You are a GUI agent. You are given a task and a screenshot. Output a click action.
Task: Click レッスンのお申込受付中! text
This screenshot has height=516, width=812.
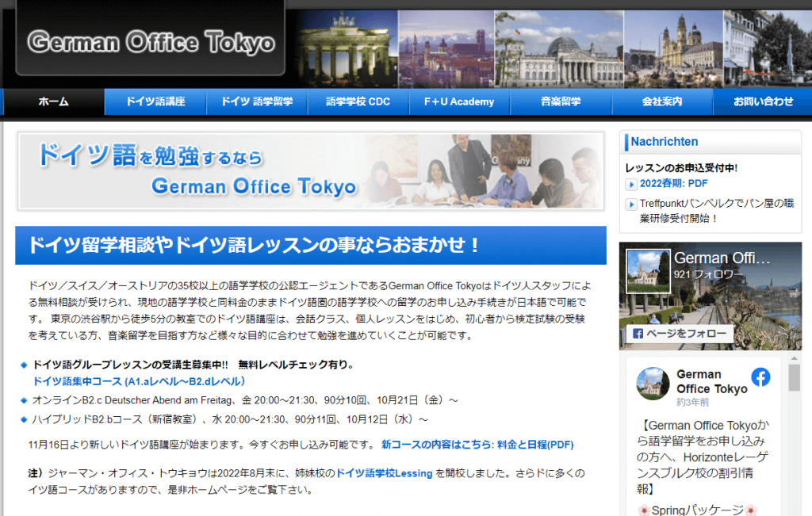[x=681, y=168]
